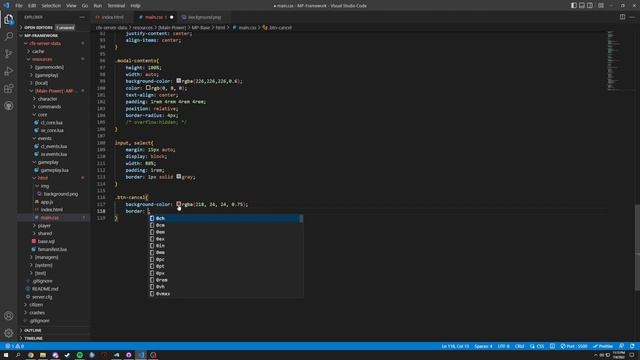The height and width of the screenshot is (360, 640).
Task: Click the taskbar search icon
Action: click(x=18, y=355)
